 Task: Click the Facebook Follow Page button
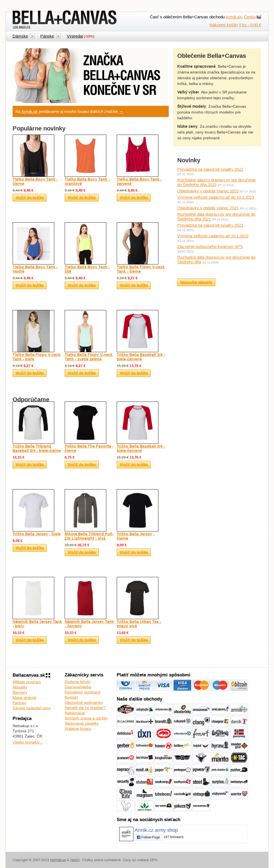[148, 837]
